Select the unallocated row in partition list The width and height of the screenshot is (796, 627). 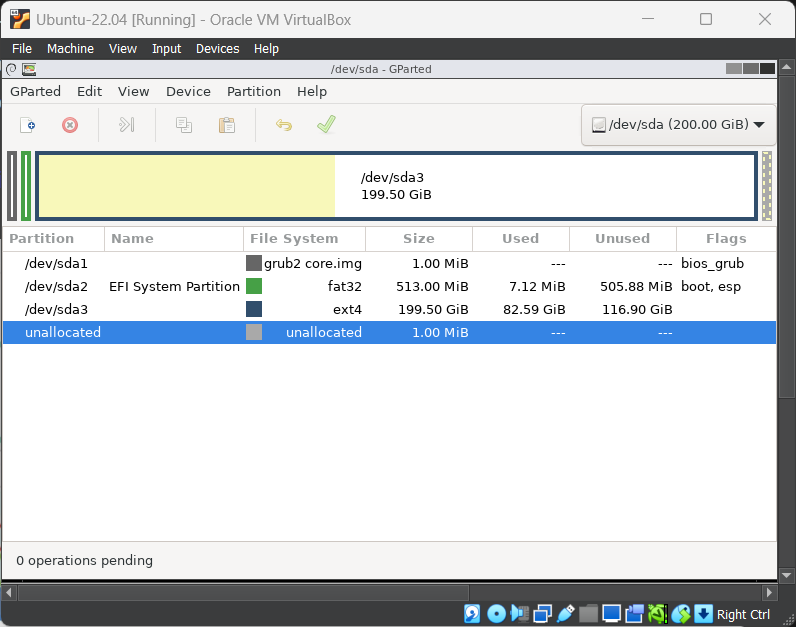tap(389, 332)
